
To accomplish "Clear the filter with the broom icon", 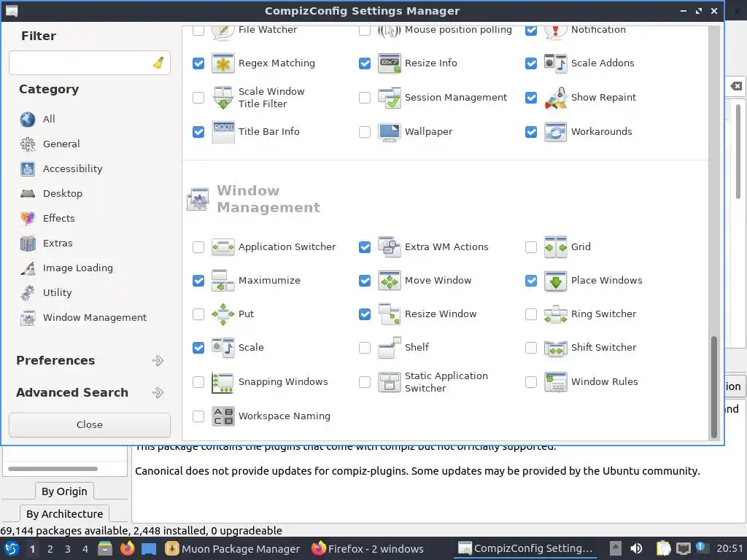I will click(158, 63).
